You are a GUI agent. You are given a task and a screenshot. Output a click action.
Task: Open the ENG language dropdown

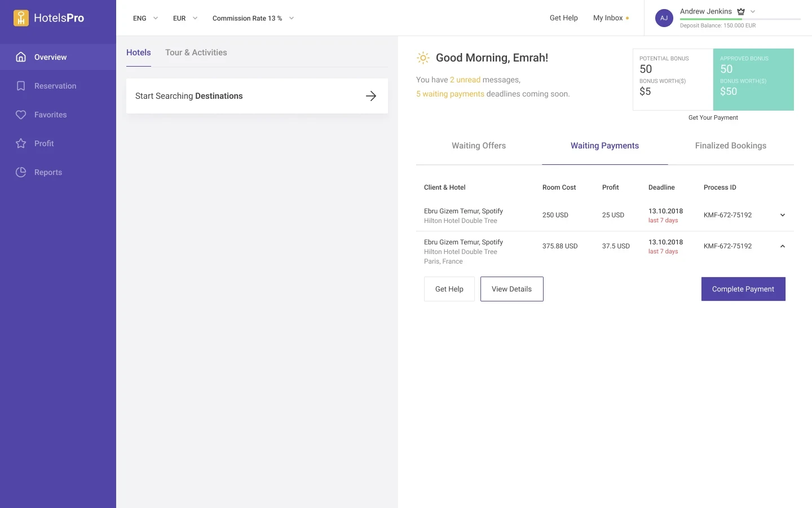coord(145,18)
